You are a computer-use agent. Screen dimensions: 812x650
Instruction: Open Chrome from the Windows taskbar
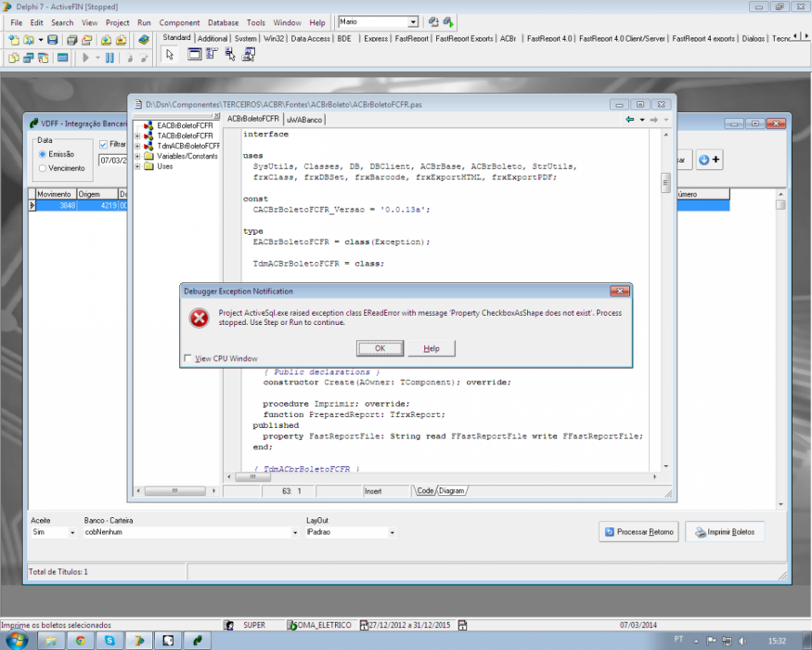point(80,641)
